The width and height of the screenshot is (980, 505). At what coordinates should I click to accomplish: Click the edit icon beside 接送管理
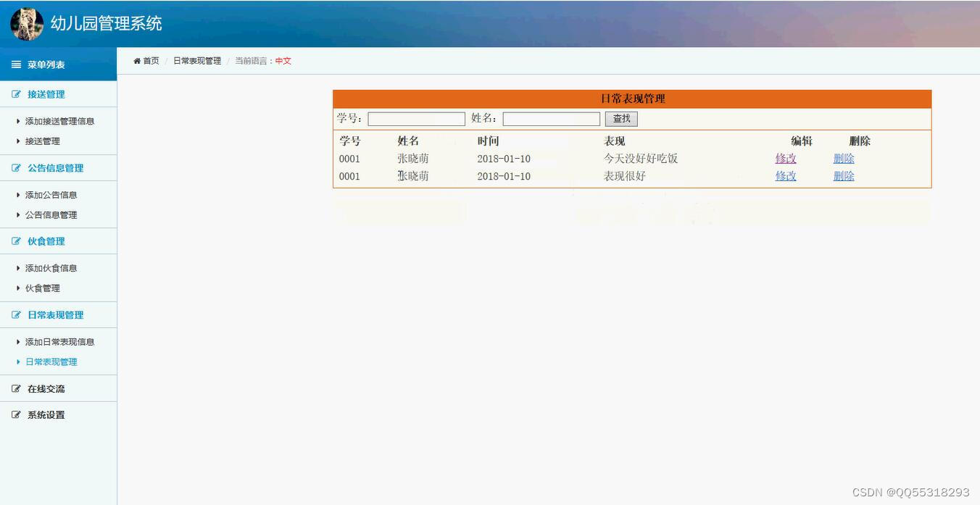(16, 94)
